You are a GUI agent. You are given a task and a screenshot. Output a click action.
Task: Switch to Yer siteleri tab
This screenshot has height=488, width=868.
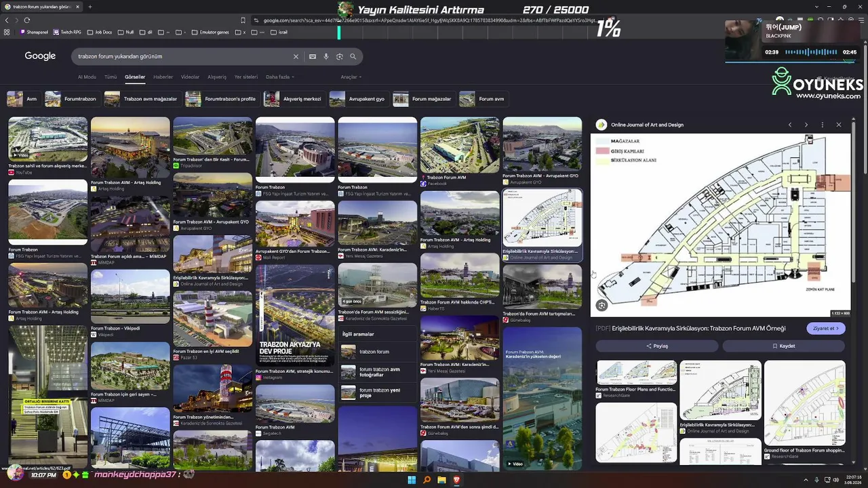(246, 77)
